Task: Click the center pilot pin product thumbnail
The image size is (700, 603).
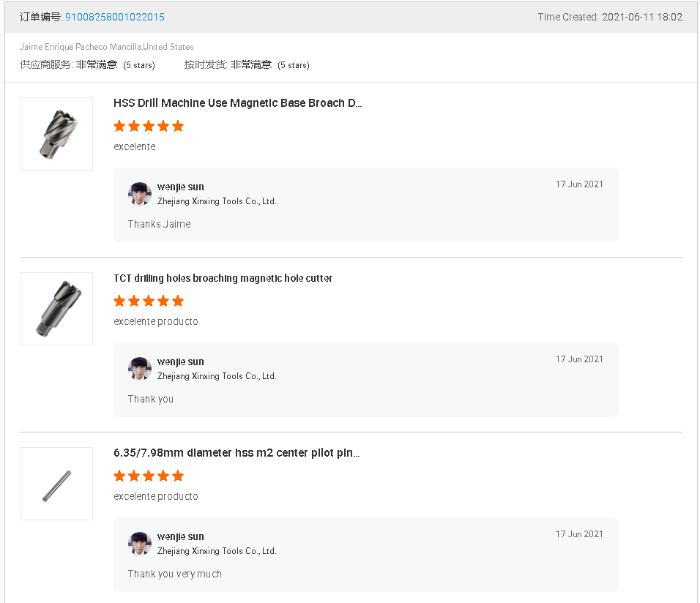Action: coord(56,484)
